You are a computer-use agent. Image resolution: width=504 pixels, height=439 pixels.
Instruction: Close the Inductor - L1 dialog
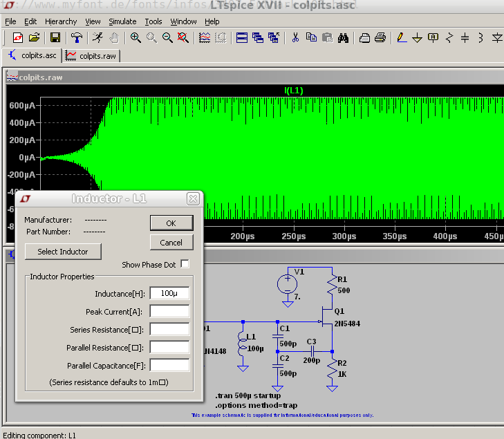(193, 199)
